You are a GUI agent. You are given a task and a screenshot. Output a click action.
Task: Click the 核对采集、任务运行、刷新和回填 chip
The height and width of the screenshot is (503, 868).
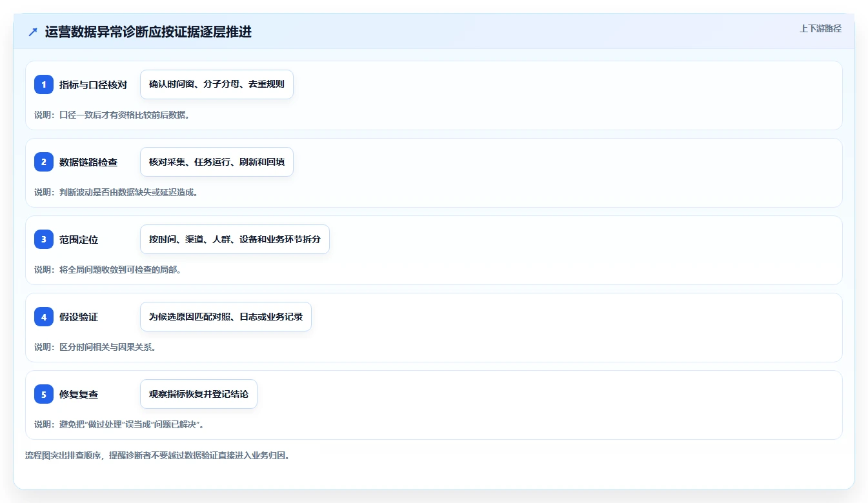click(217, 162)
